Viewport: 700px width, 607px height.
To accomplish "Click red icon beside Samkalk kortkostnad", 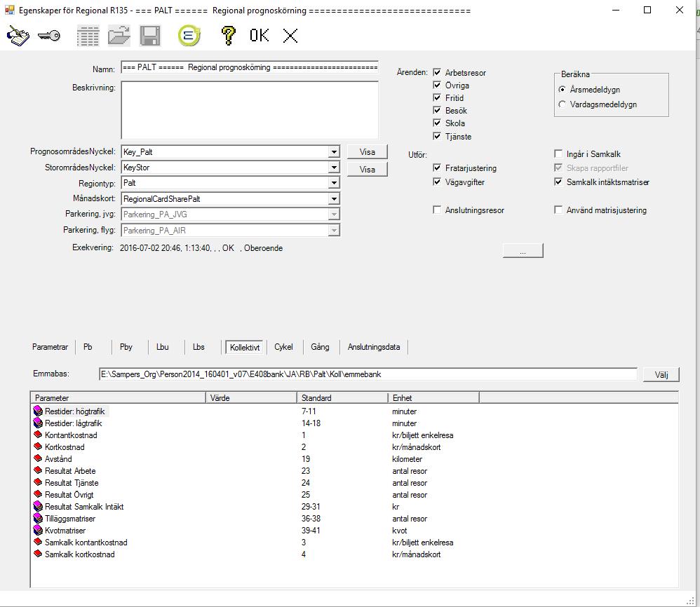I will click(x=38, y=554).
